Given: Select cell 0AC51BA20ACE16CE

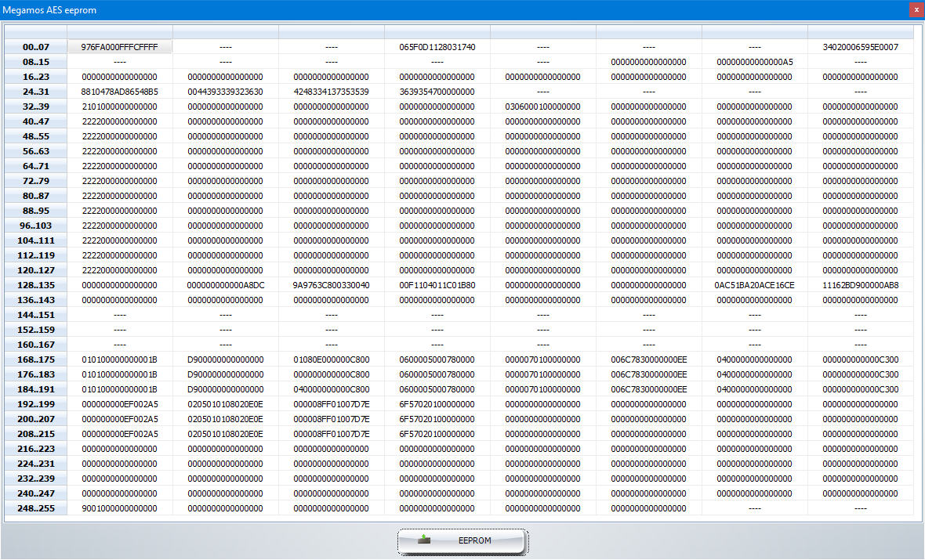Looking at the screenshot, I should [x=755, y=285].
